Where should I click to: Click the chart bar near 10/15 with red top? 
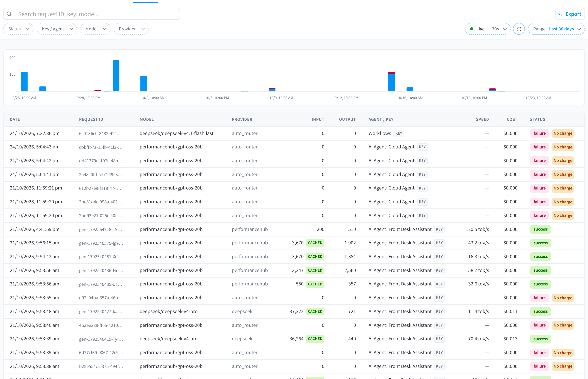point(391,82)
